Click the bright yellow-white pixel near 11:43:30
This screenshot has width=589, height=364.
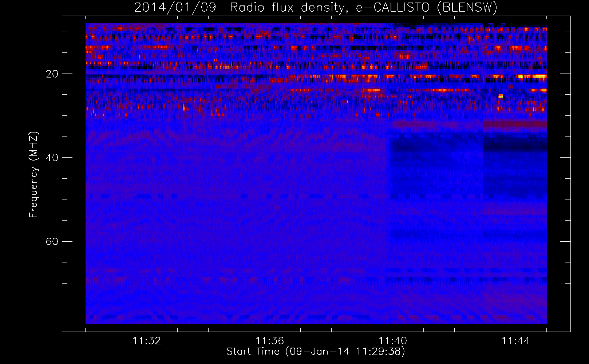501,96
